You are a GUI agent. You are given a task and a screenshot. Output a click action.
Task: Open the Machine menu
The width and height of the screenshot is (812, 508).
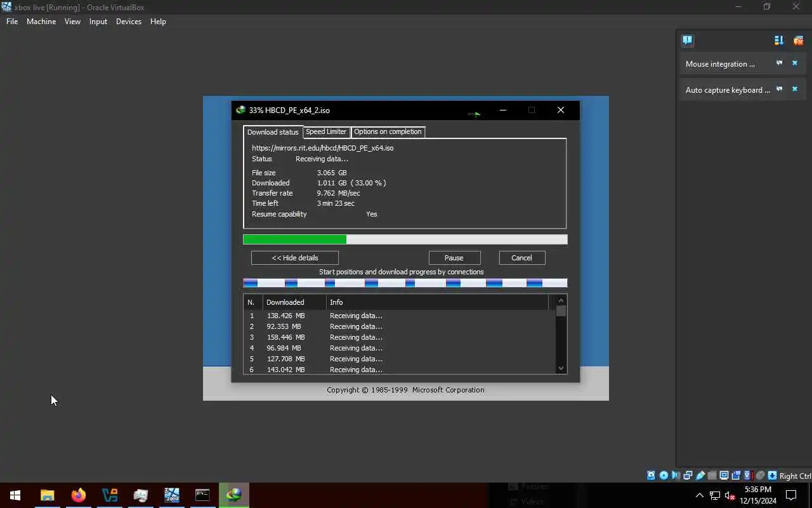[x=41, y=22]
